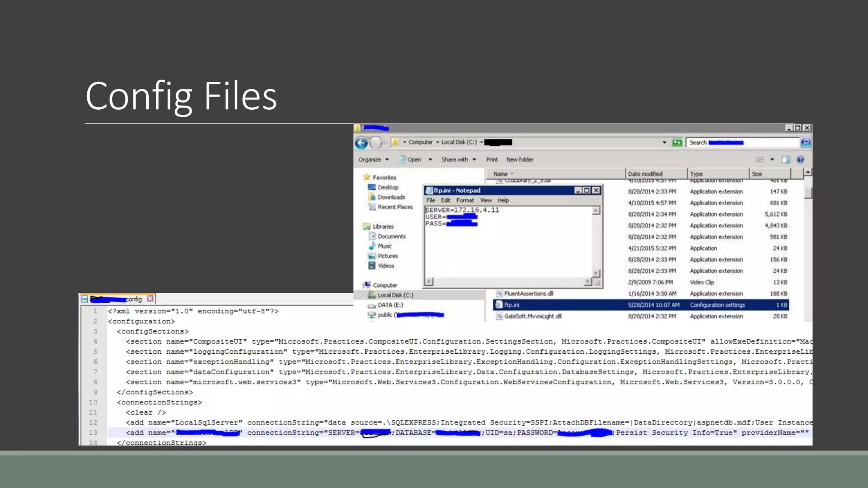
Task: Open Notepad Format menu
Action: tap(465, 200)
